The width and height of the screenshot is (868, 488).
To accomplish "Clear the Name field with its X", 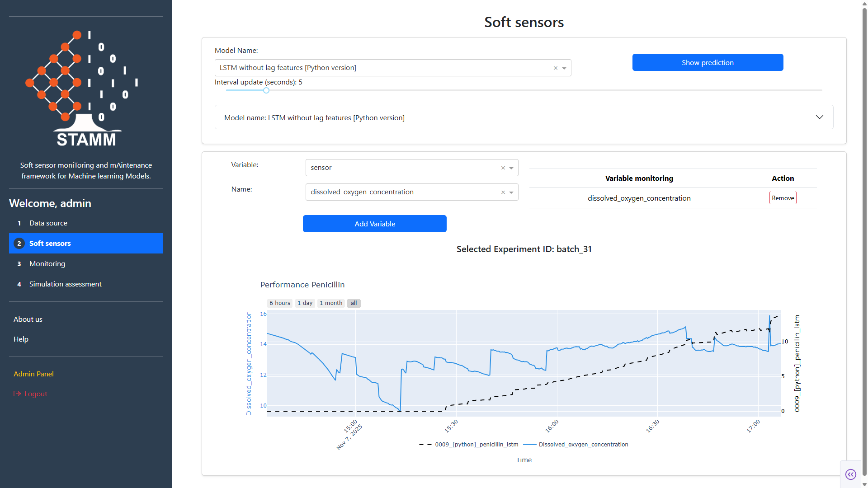I will (503, 192).
